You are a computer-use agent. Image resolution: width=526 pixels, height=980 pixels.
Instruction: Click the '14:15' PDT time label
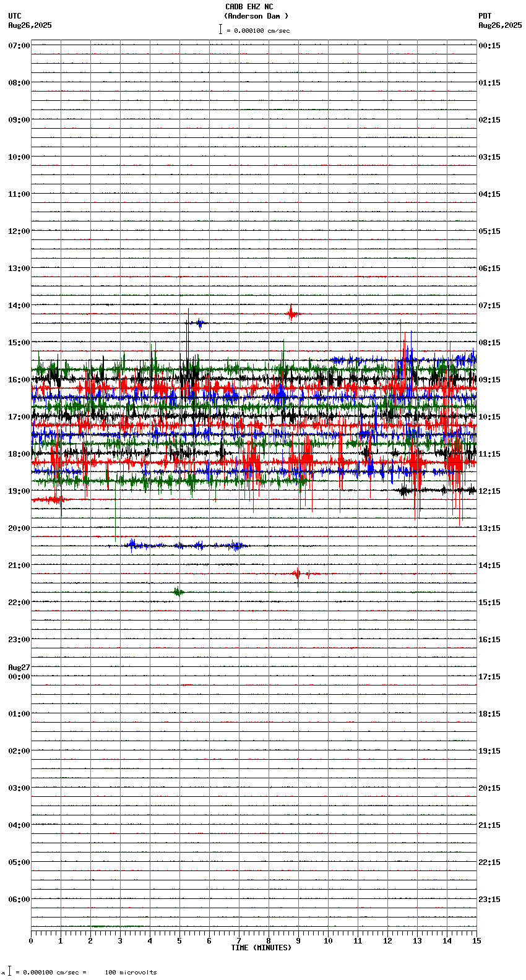click(x=489, y=565)
